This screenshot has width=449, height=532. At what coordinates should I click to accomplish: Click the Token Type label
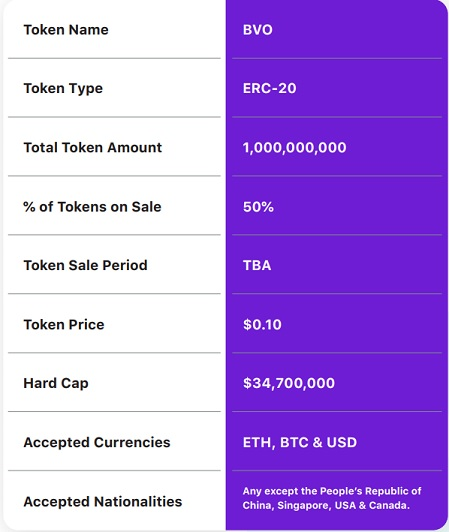63,89
